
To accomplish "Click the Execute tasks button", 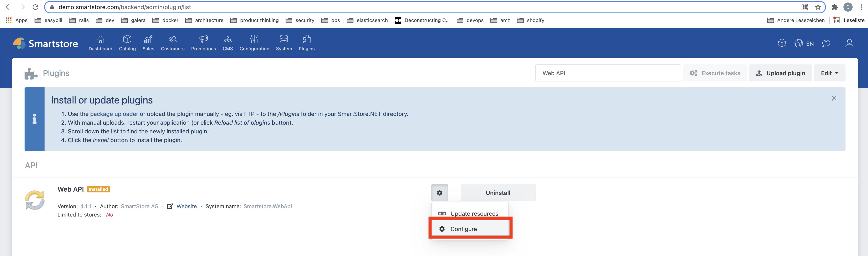I will pyautogui.click(x=715, y=73).
